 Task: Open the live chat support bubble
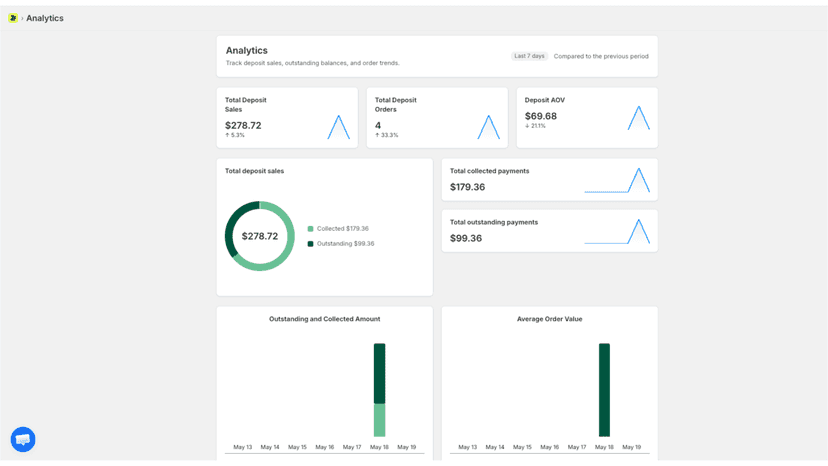pos(23,439)
